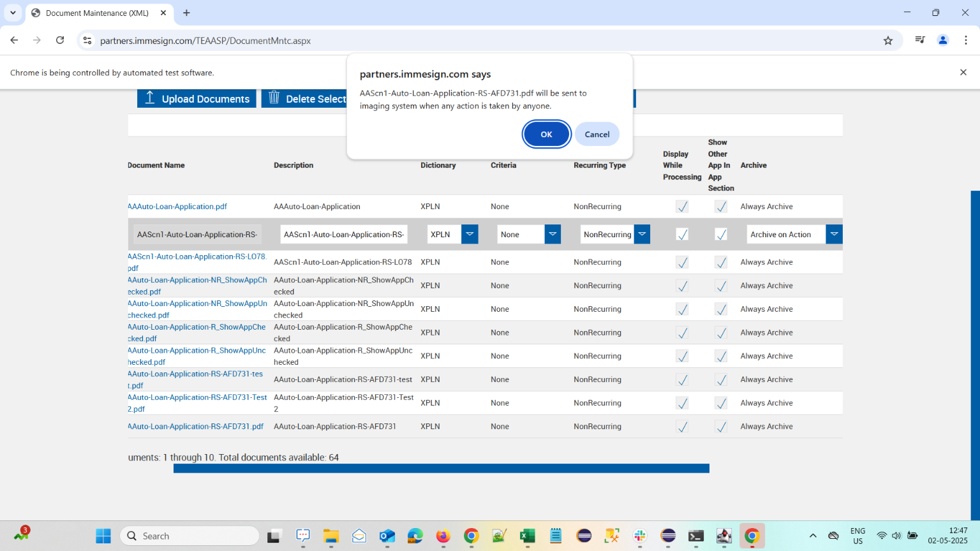Image resolution: width=980 pixels, height=551 pixels.
Task: Expand the XPLN Dictionary dropdown
Action: coord(470,234)
